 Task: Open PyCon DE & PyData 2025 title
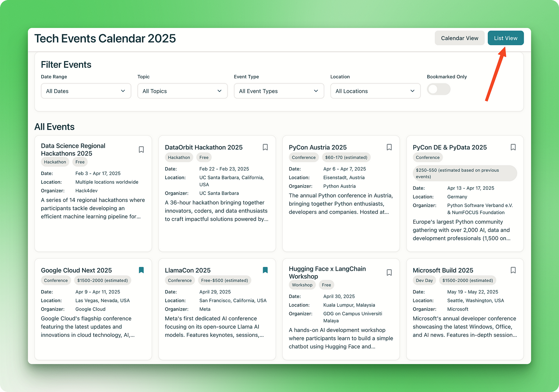(x=450, y=147)
